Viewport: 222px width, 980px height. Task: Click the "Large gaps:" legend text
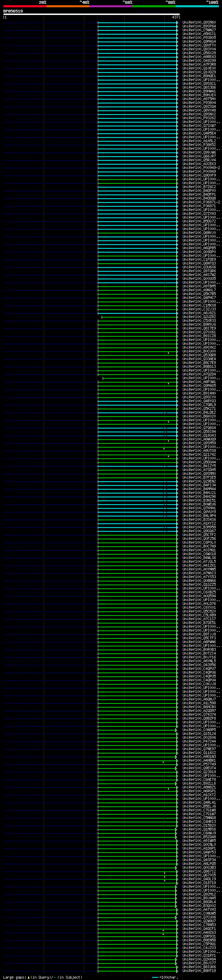(x=15, y=977)
